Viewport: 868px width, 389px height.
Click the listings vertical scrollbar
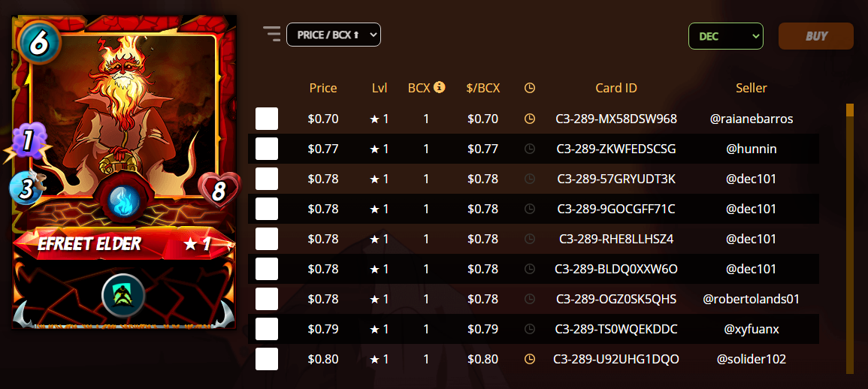coord(850,238)
